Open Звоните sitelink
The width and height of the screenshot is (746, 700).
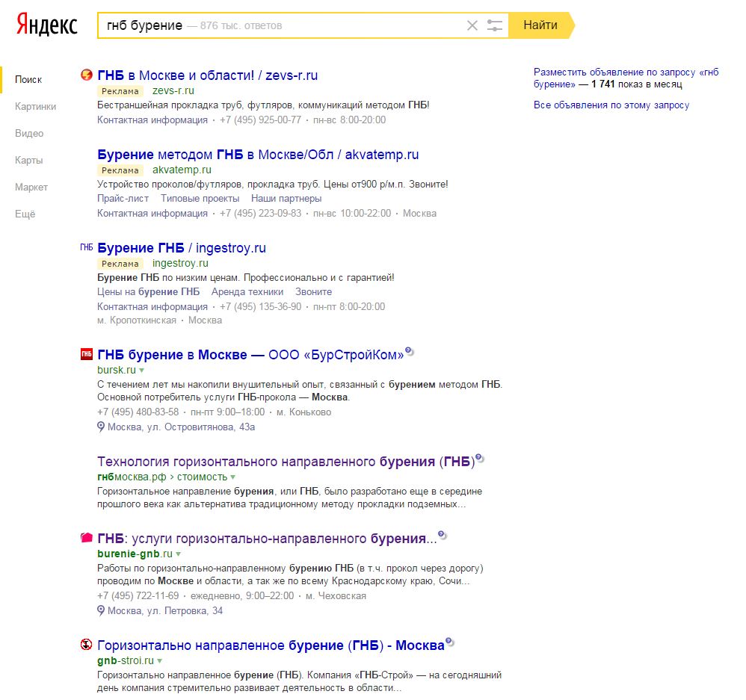click(x=313, y=291)
